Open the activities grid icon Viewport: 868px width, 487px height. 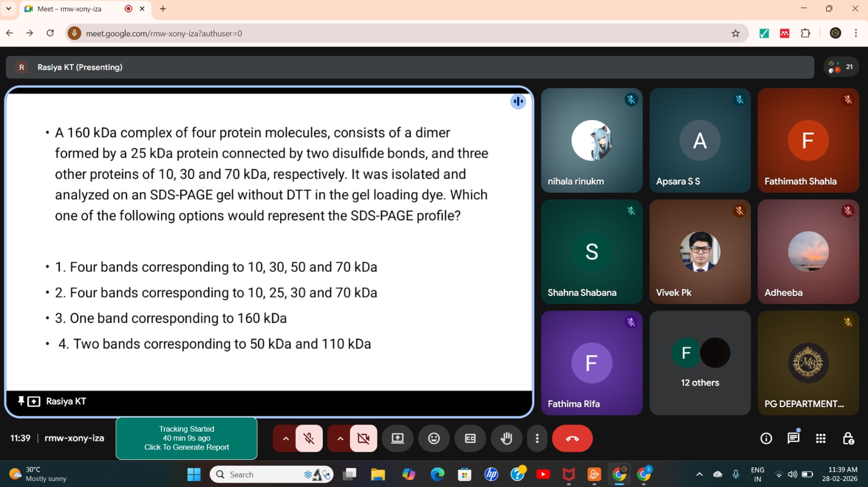click(x=820, y=438)
